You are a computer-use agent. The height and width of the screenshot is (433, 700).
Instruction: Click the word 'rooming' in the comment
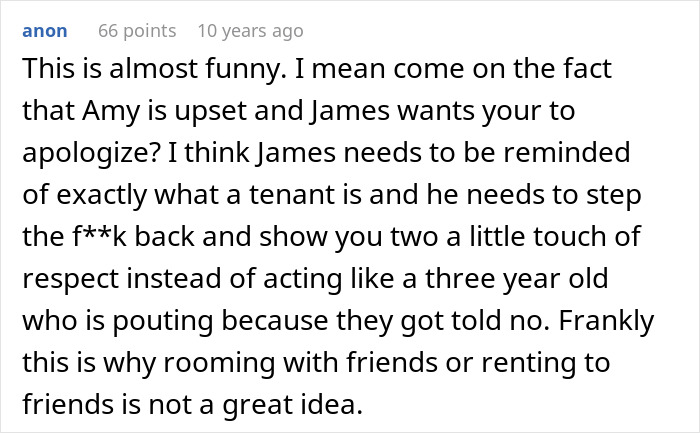pyautogui.click(x=219, y=363)
